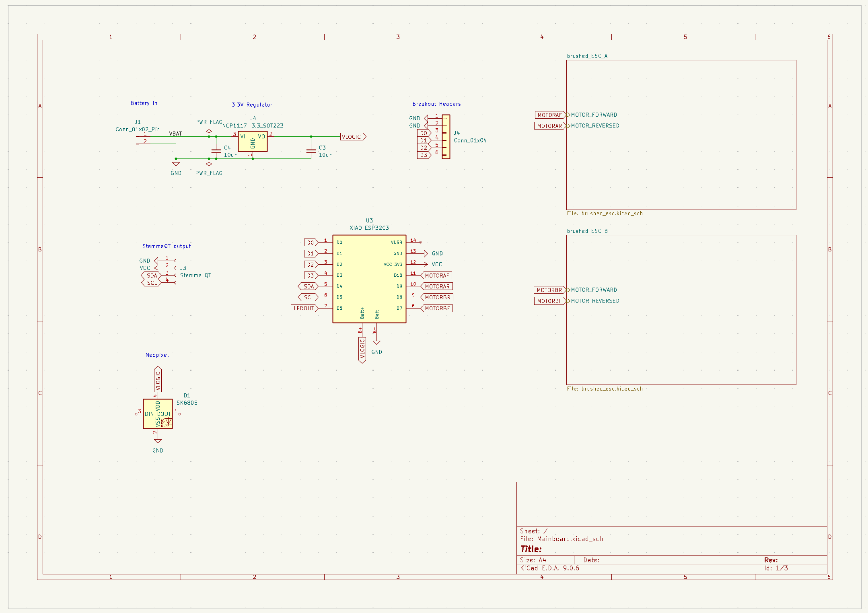
Task: Click the LEDOUT label on pin D6
Action: [304, 309]
